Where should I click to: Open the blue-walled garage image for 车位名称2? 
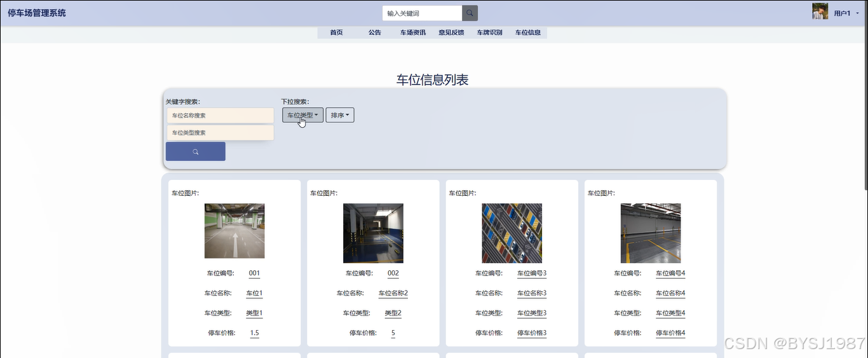(x=373, y=233)
